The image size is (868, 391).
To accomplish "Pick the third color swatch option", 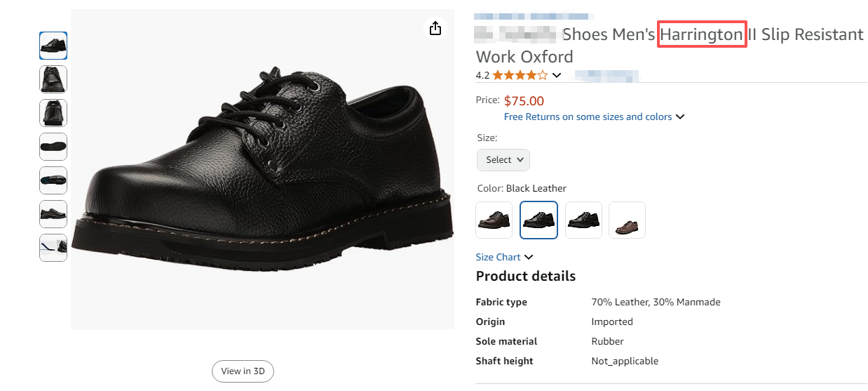I will tap(583, 220).
